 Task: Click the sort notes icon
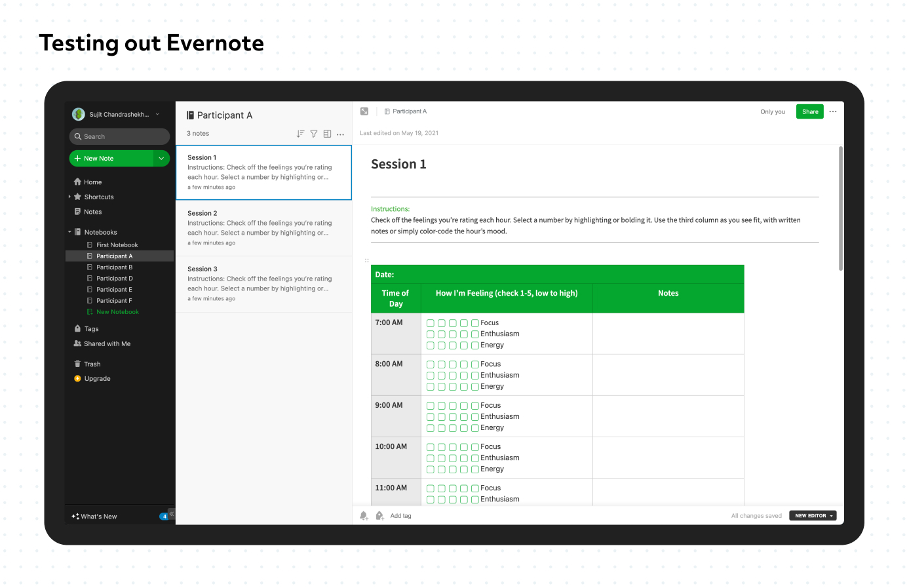(x=300, y=134)
